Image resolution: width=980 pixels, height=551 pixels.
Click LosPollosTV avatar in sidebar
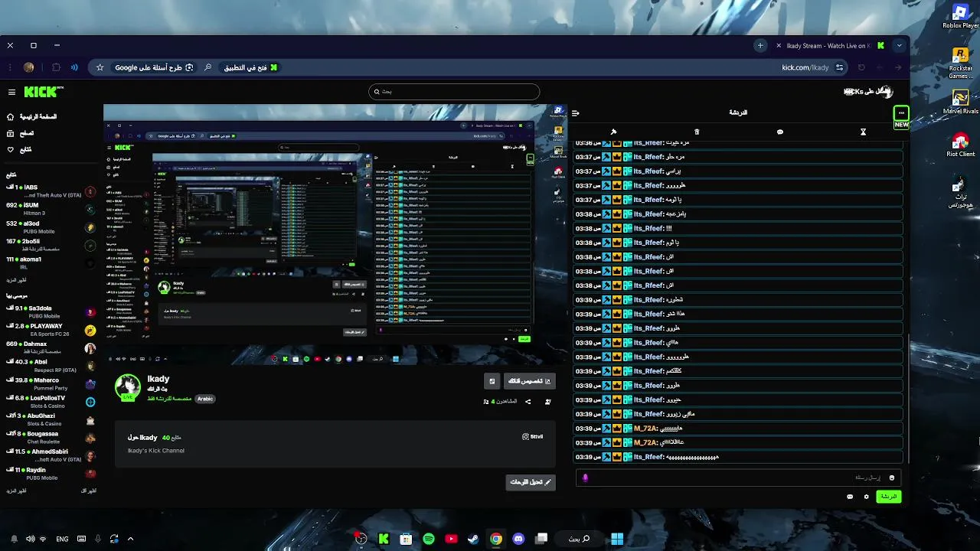[90, 402]
